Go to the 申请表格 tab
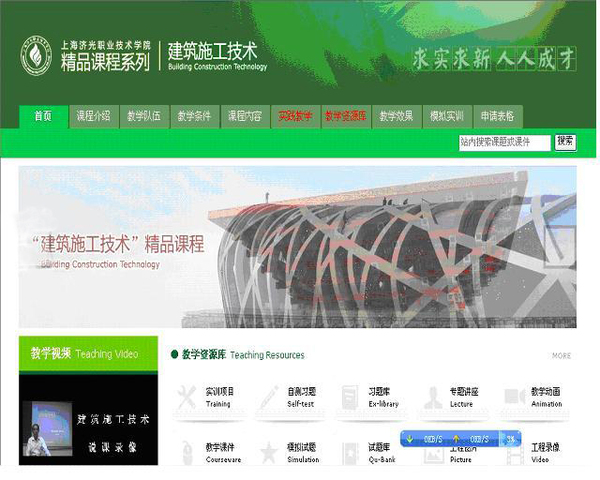Image resolution: width=600 pixels, height=480 pixels. click(497, 116)
